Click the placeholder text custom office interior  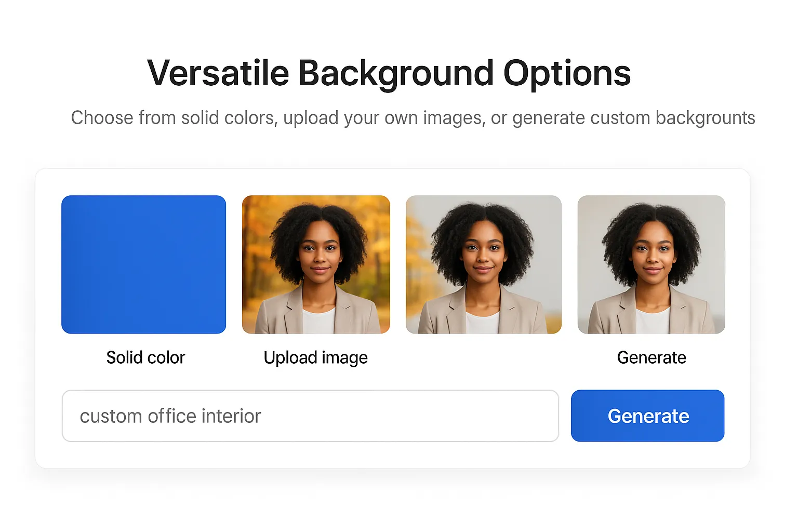click(170, 416)
